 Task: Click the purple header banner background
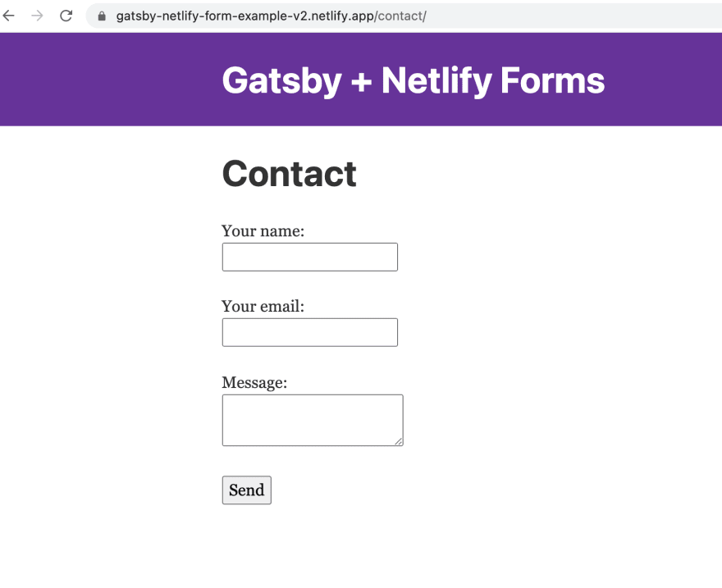[92, 79]
